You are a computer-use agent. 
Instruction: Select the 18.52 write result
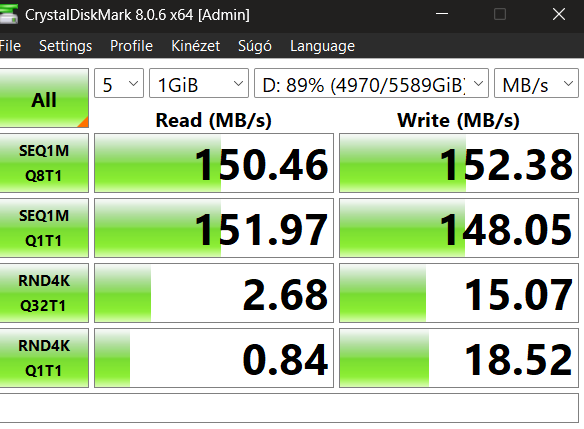point(459,358)
